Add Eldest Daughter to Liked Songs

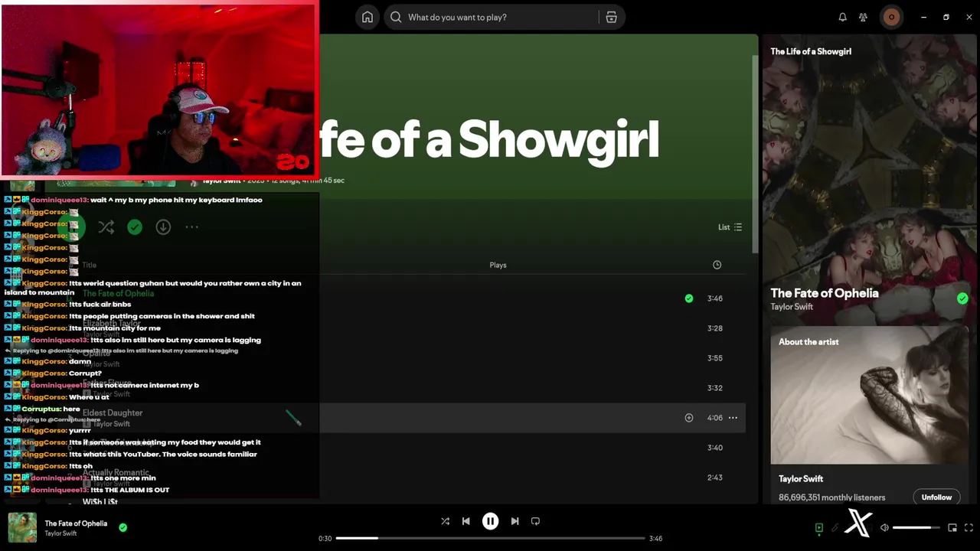[x=689, y=418]
